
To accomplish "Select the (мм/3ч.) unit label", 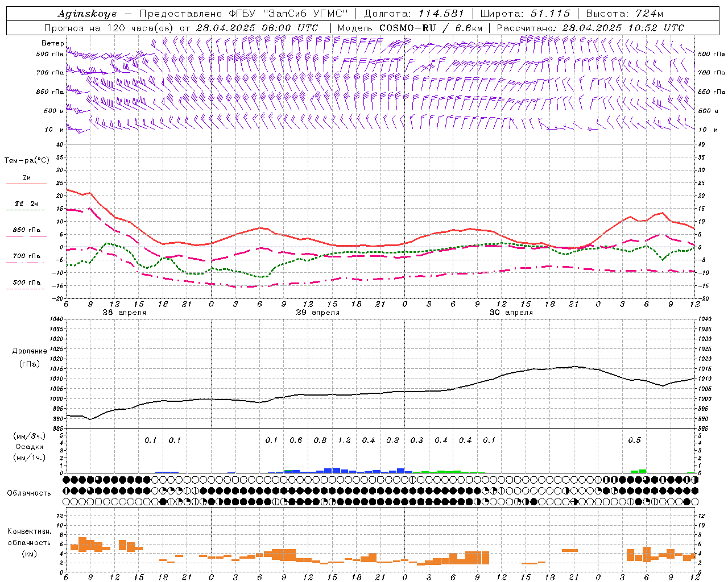I will (30, 436).
